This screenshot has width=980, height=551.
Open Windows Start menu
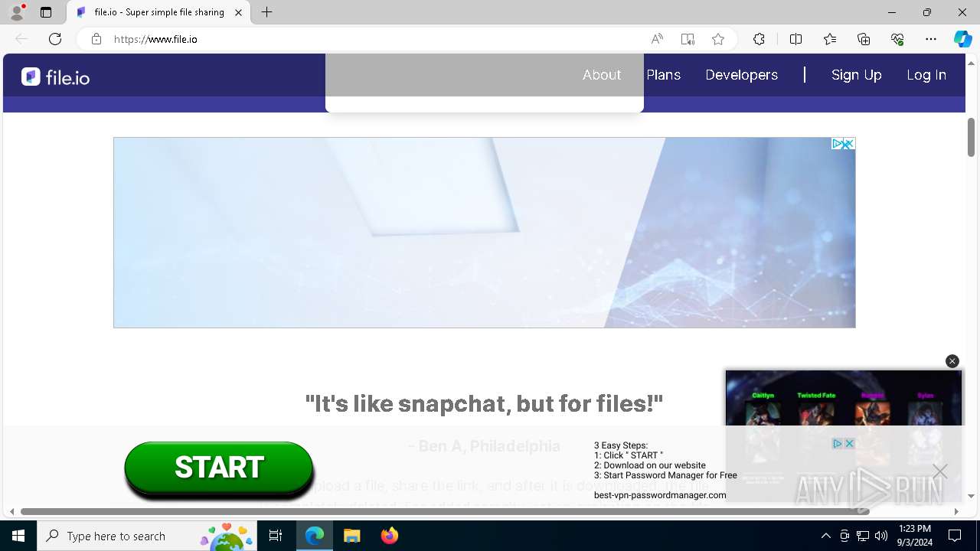point(18,536)
